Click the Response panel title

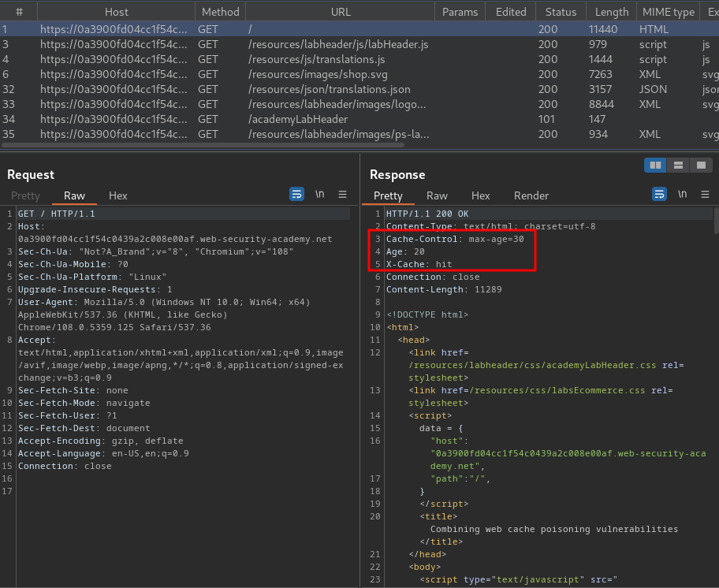(397, 175)
